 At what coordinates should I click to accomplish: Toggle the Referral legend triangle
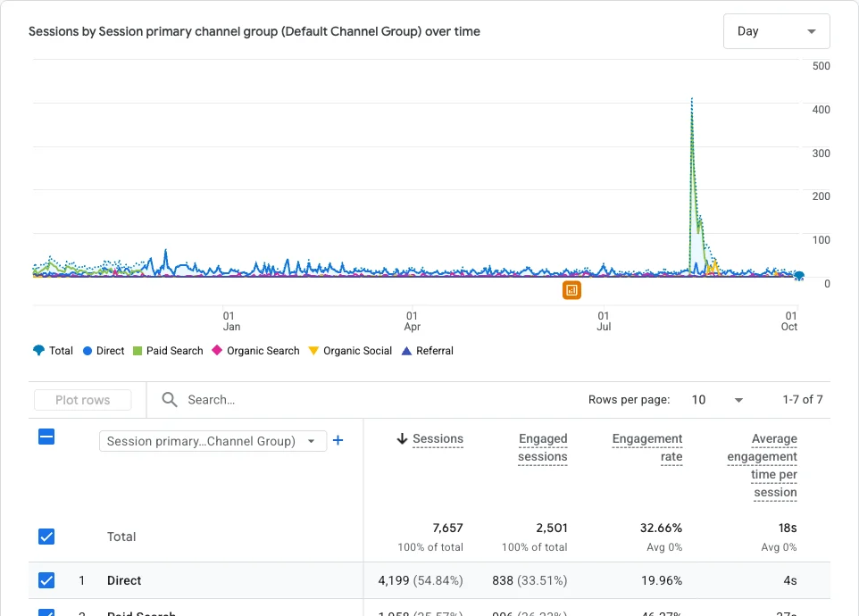[406, 351]
